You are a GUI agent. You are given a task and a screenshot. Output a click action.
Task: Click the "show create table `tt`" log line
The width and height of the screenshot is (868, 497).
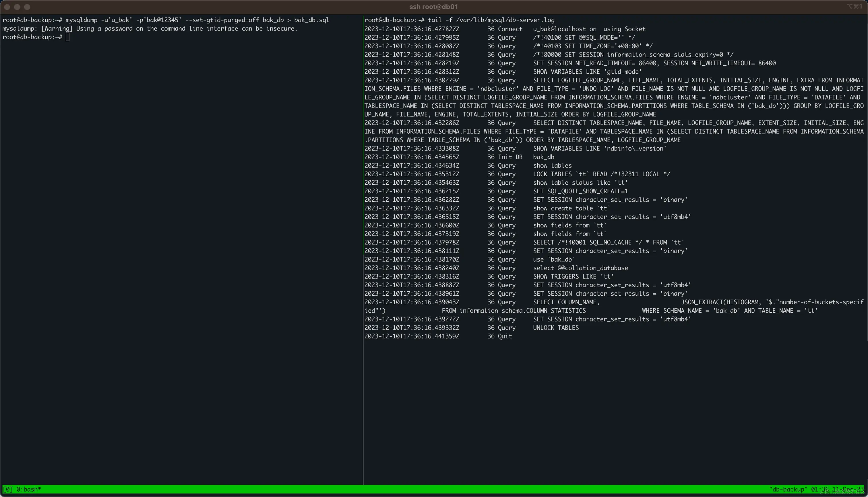tap(571, 208)
